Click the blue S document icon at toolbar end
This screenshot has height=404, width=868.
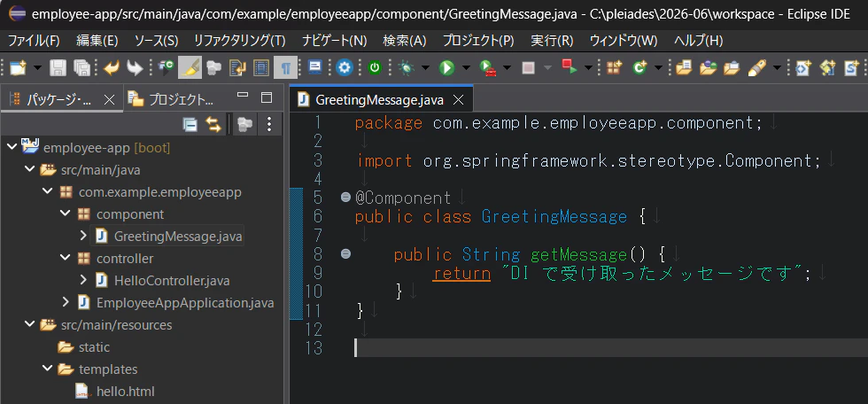tap(851, 67)
